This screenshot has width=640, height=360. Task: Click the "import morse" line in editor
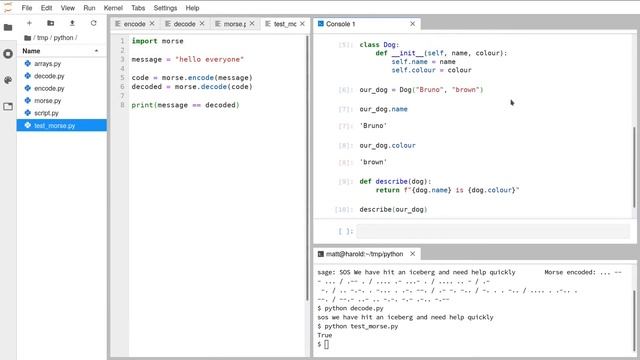coord(158,41)
